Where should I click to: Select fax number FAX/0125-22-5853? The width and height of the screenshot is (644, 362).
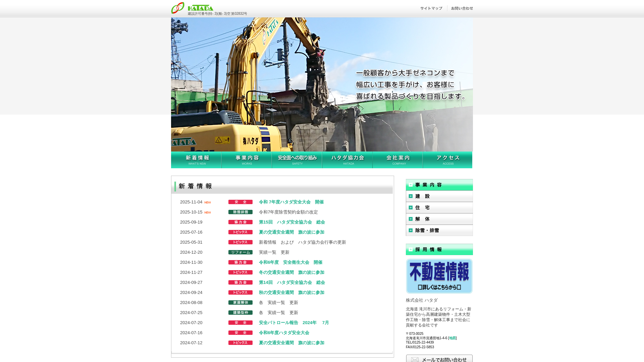420,347
